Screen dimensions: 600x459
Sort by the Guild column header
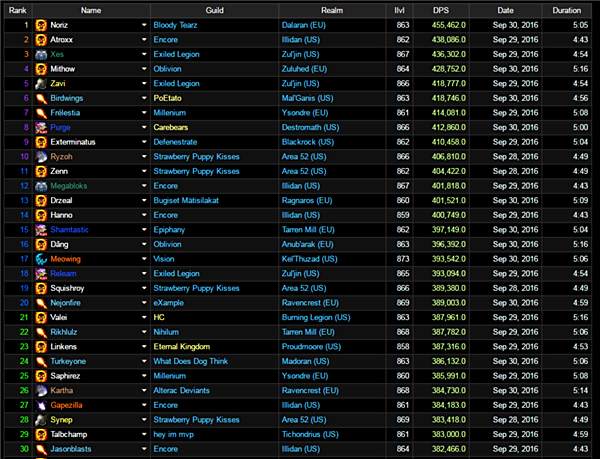coord(214,10)
